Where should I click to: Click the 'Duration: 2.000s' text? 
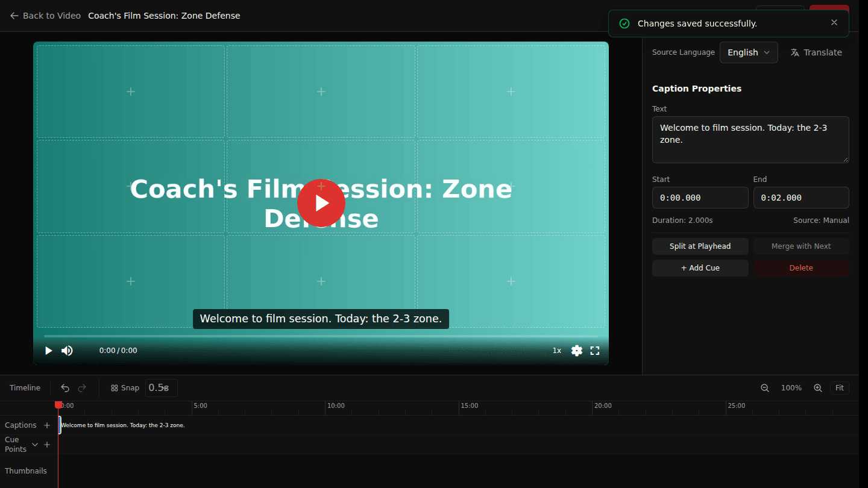682,221
